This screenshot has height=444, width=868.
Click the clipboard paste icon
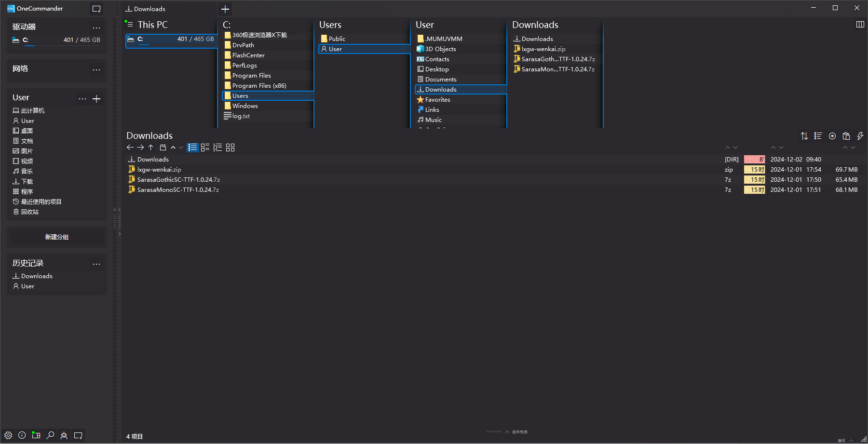[846, 136]
